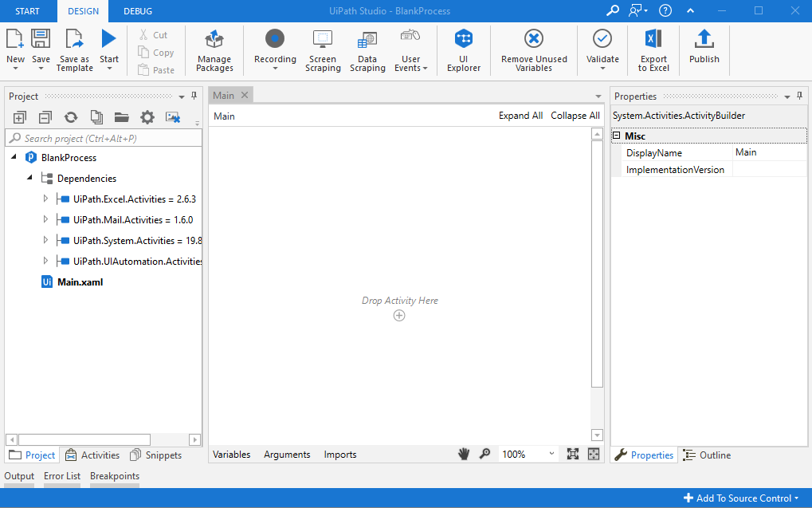
Task: Click Show All Files icon in Project panel
Action: 96,117
